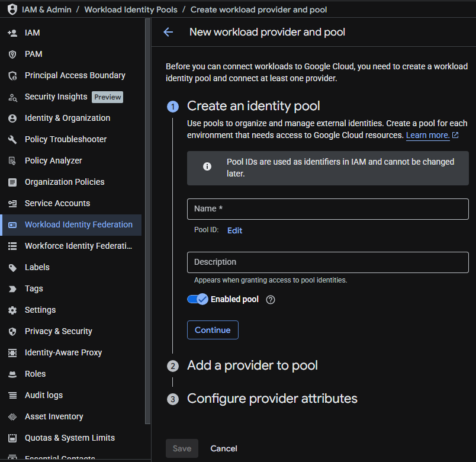Click the IAM & Admin shield icon
This screenshot has height=462, width=476.
pyautogui.click(x=12, y=9)
